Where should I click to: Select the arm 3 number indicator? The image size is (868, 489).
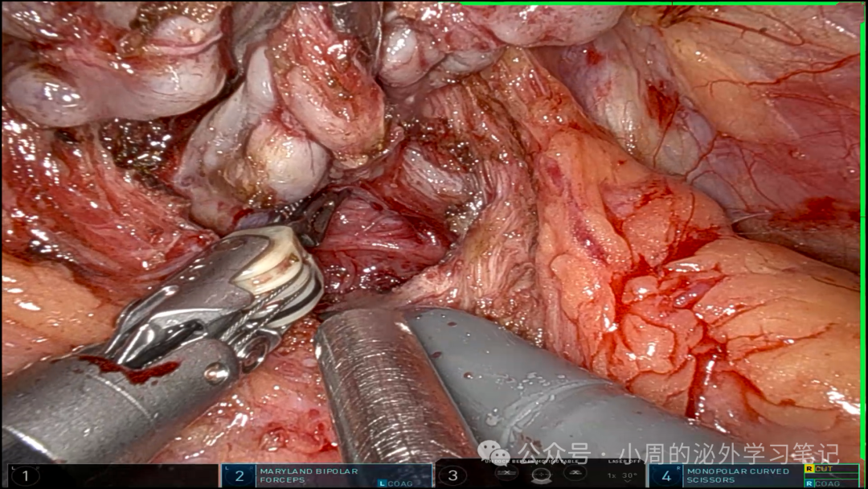[x=452, y=475]
